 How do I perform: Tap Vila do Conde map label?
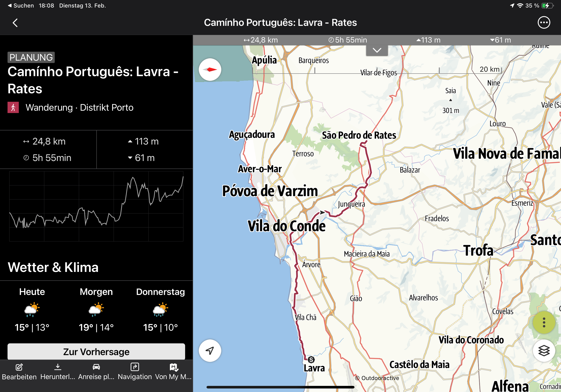[x=287, y=226]
